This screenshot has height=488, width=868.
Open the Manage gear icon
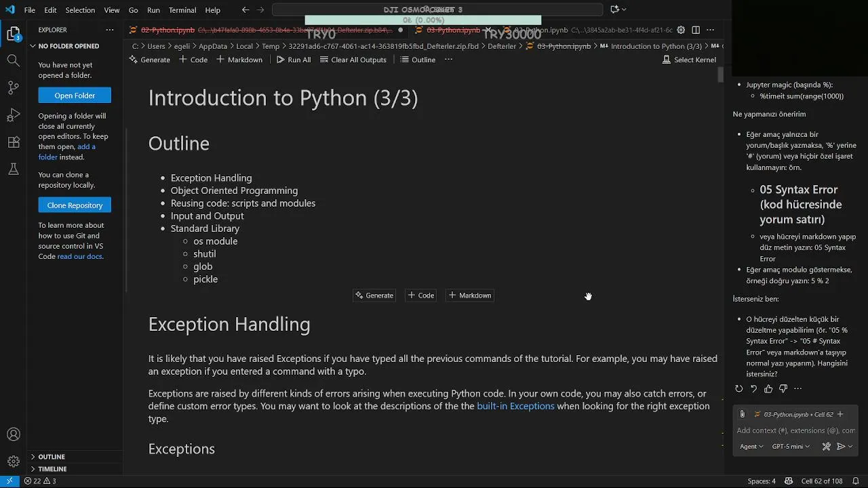[14, 462]
